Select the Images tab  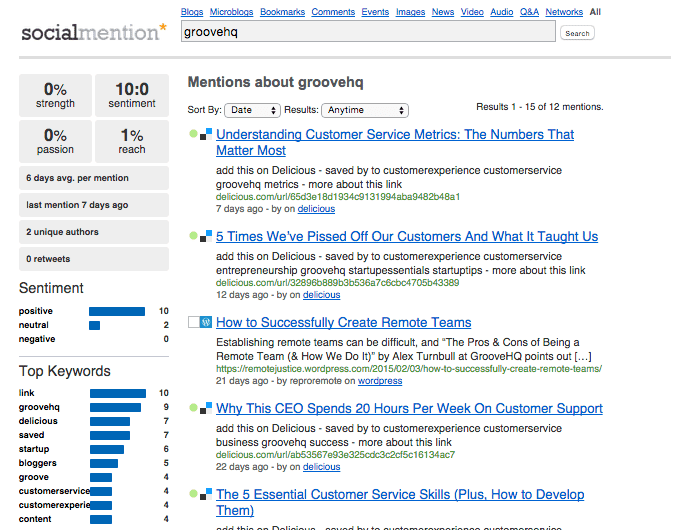pos(410,12)
